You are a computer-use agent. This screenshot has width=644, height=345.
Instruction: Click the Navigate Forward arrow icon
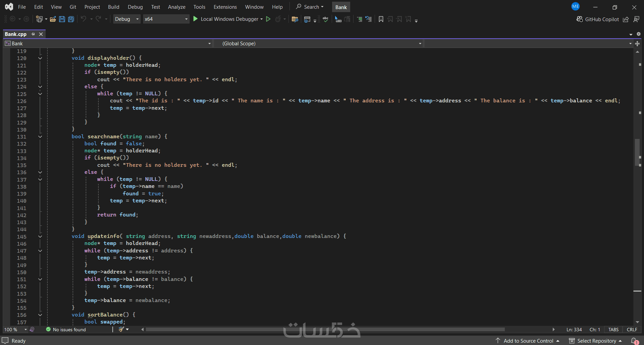coord(26,19)
